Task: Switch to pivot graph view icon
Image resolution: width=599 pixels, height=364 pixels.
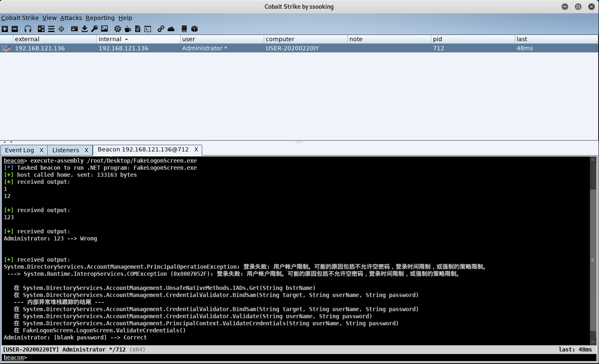Action: coord(41,29)
